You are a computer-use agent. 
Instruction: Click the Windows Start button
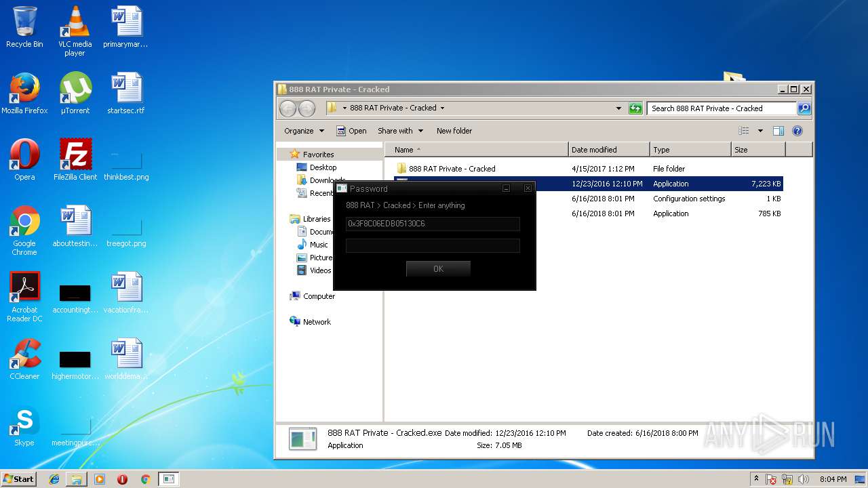point(18,479)
